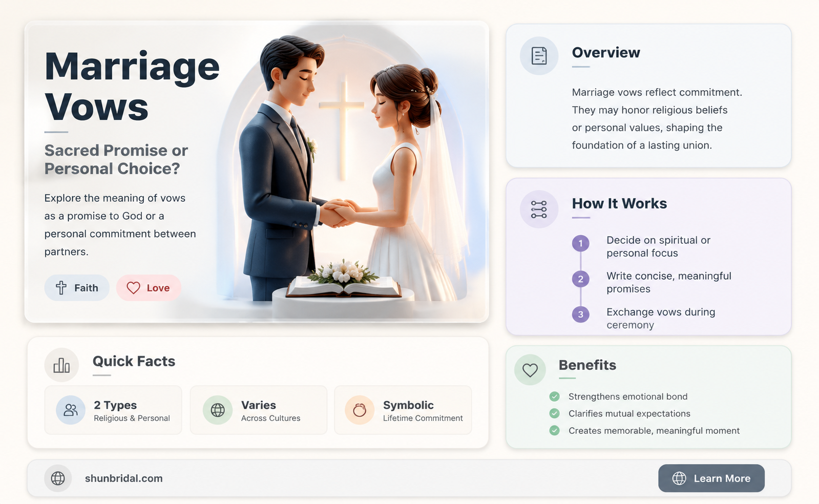The image size is (819, 504).
Task: Click the Faith tag button
Action: (x=77, y=288)
